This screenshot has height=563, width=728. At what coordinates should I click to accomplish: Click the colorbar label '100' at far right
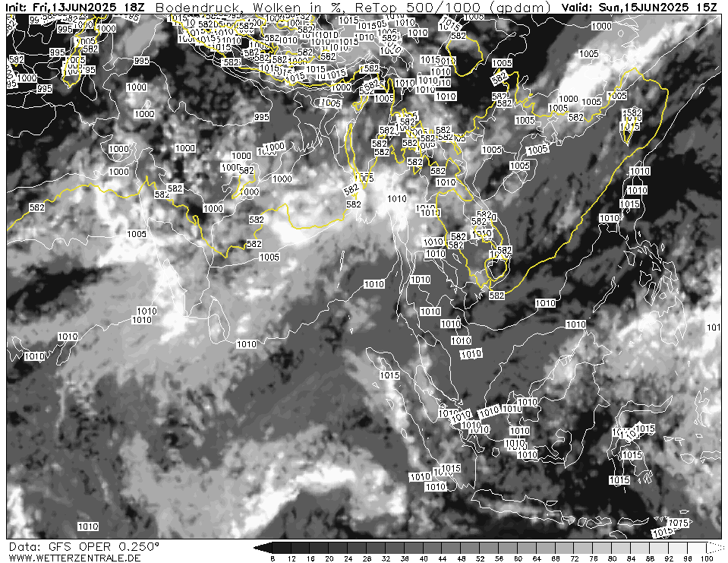click(707, 558)
